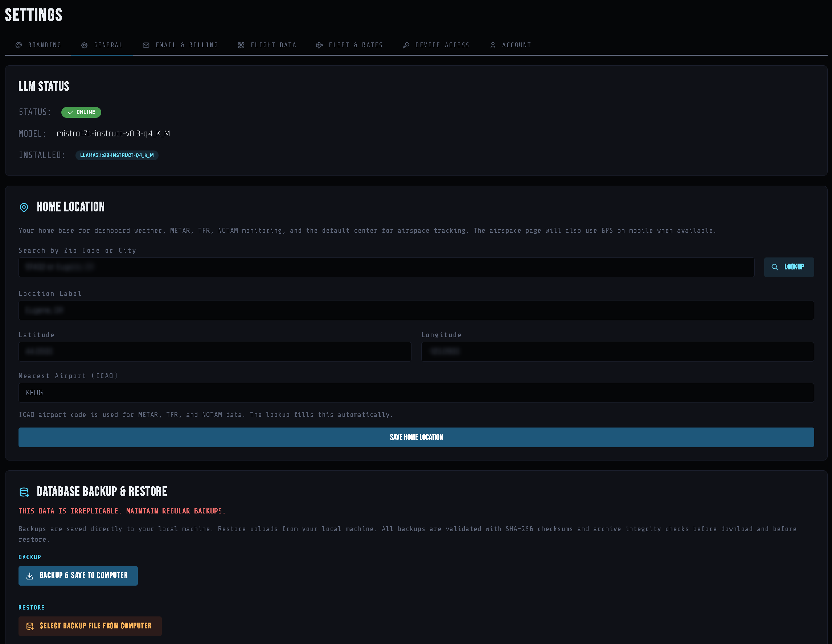Viewport: 832px width, 644px height.
Task: Click the LLM Status heading
Action: point(44,86)
